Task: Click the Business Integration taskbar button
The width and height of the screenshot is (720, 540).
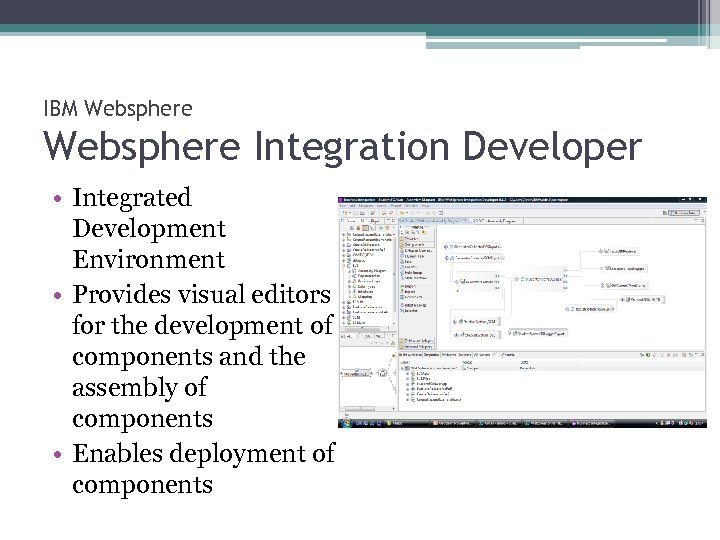Action: click(x=591, y=423)
